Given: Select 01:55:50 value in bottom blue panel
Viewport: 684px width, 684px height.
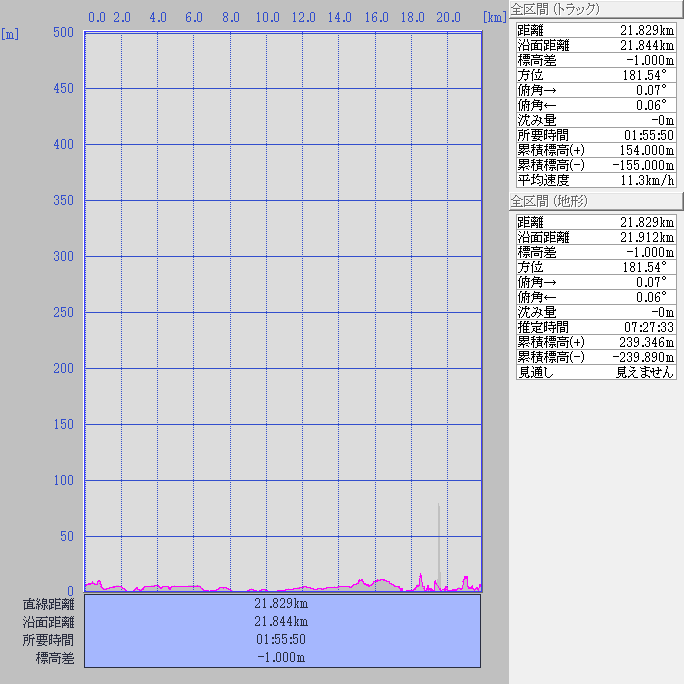Looking at the screenshot, I should click(281, 640).
